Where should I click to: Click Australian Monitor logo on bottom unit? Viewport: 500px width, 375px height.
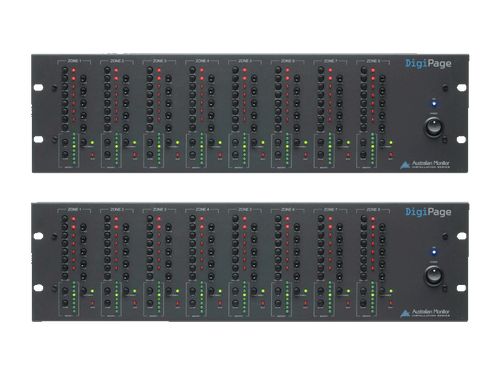pos(425,313)
